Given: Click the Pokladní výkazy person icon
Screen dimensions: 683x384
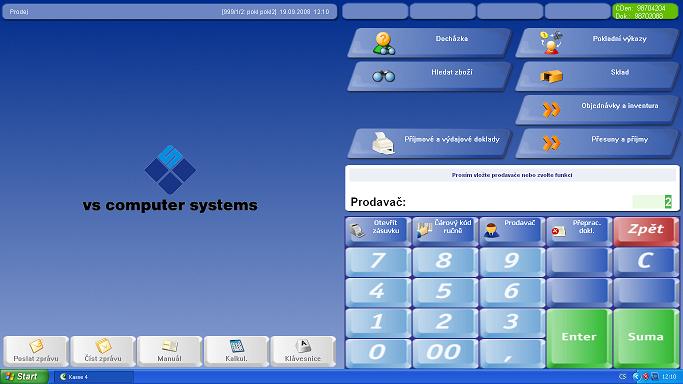Looking at the screenshot, I should [551, 43].
